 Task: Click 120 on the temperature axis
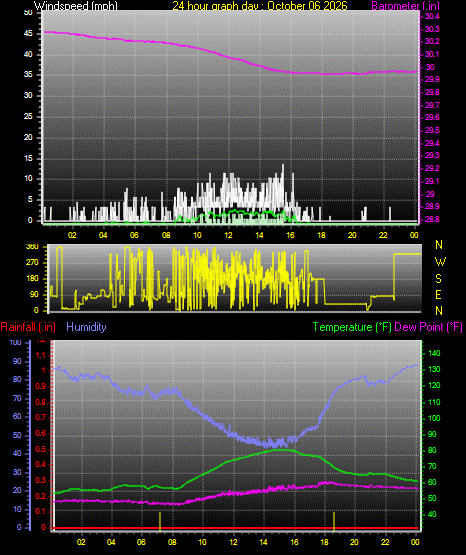(x=434, y=385)
